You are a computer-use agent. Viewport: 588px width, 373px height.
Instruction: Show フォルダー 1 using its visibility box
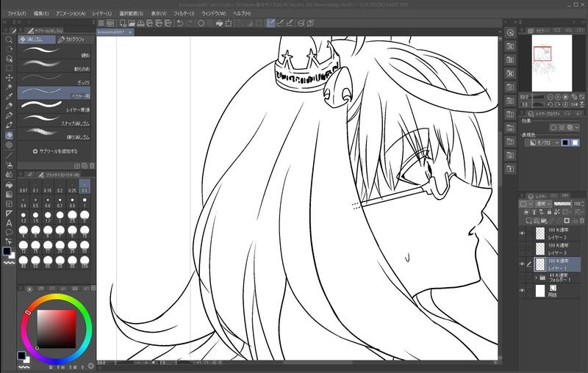pyautogui.click(x=522, y=278)
